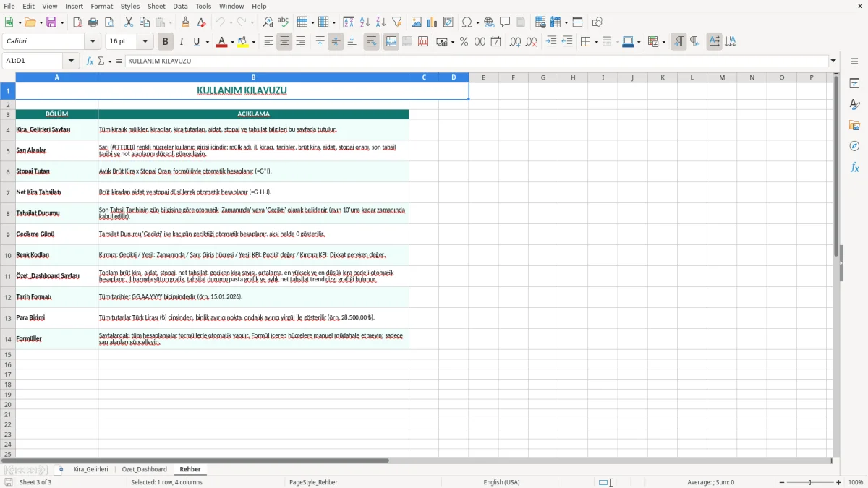Click Export as PDF icon

(x=77, y=22)
